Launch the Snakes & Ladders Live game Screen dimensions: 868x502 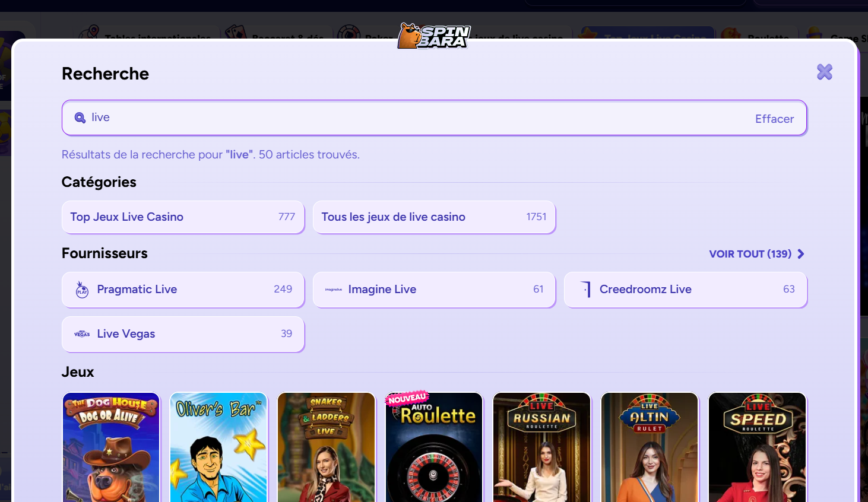[x=326, y=447]
